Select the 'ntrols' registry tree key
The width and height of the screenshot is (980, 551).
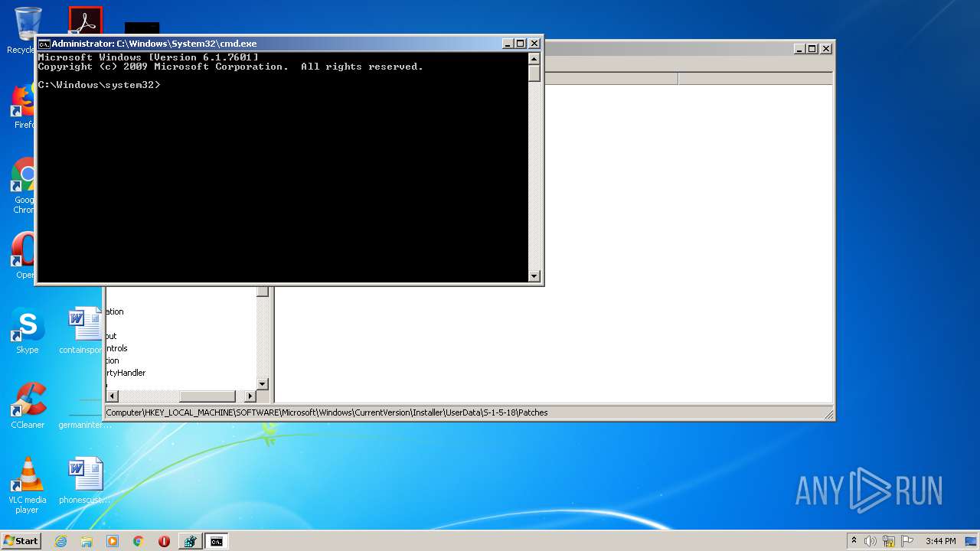coord(116,348)
